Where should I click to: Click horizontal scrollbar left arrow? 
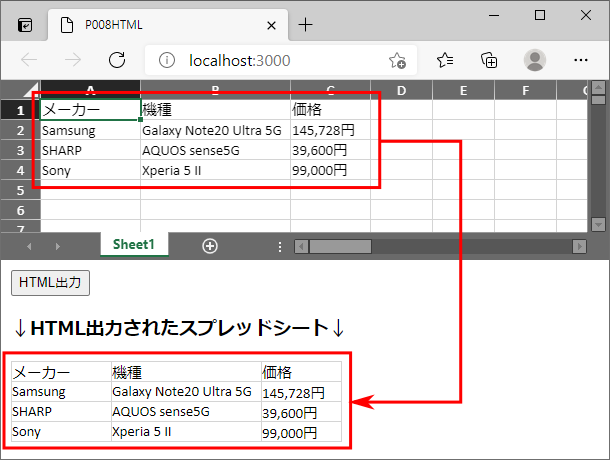[x=301, y=246]
